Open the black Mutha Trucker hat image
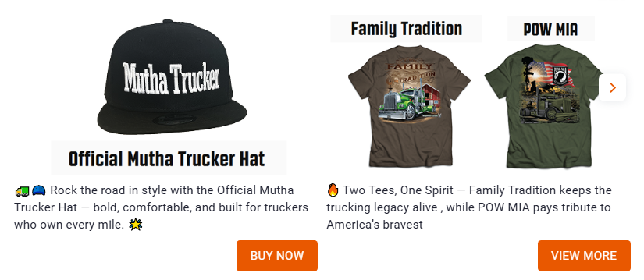 172,77
